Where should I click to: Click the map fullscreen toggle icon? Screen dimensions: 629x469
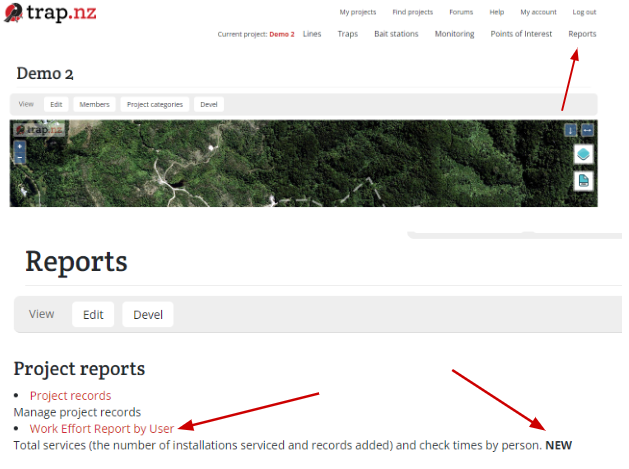[587, 130]
